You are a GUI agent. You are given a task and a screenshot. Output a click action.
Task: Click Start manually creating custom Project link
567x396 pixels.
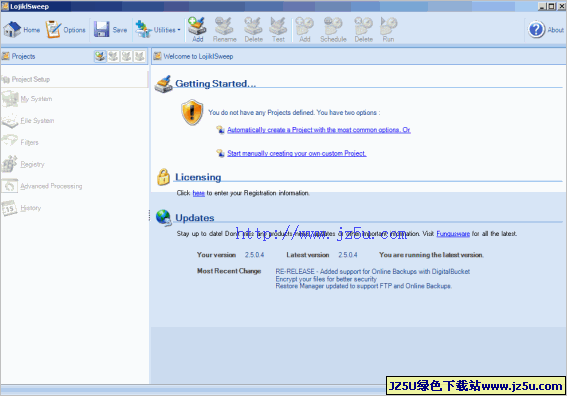click(297, 153)
